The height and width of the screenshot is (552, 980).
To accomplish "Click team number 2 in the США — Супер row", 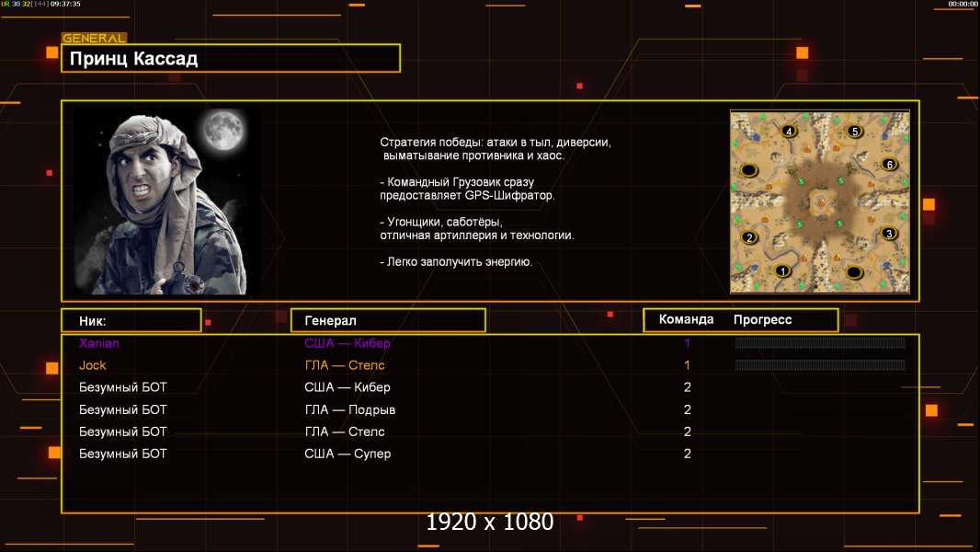I will (x=688, y=454).
